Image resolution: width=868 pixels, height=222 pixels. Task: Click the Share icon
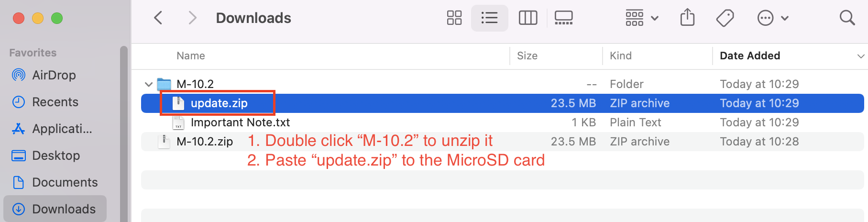687,18
